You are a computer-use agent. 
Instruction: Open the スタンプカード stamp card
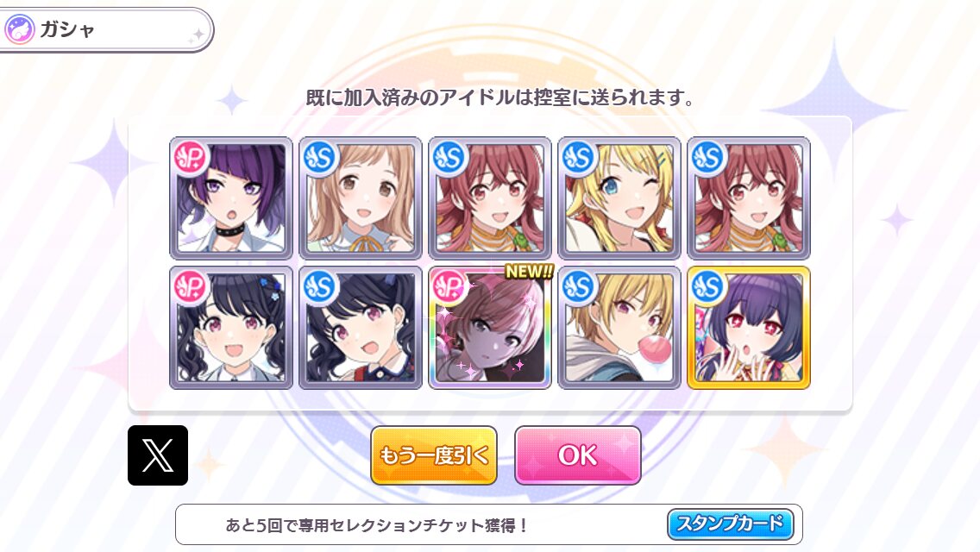(731, 524)
